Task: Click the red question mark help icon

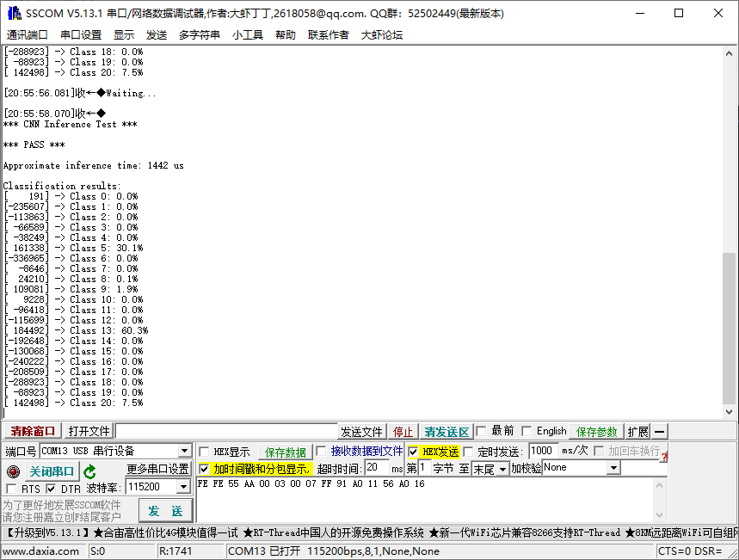Action: 664,457
